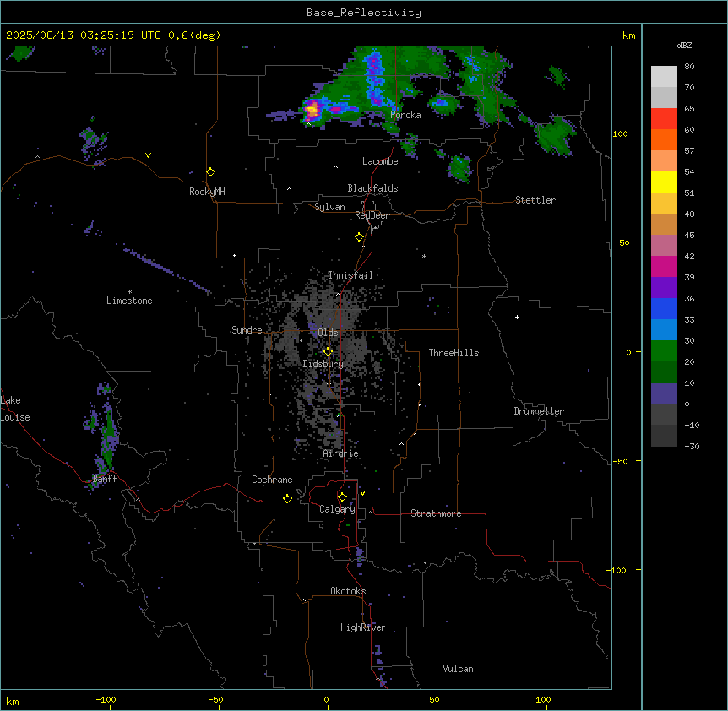728x711 pixels.
Task: Click the -50 tick on right axis
Action: 620,461
